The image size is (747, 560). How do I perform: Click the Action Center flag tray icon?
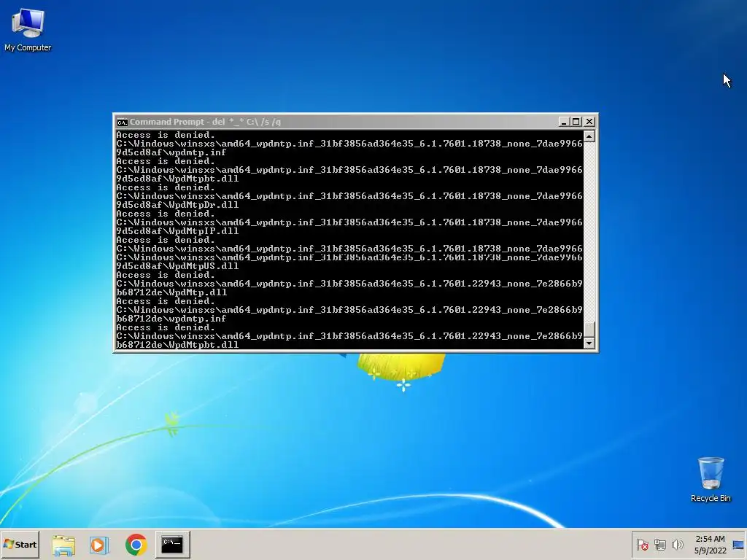642,544
